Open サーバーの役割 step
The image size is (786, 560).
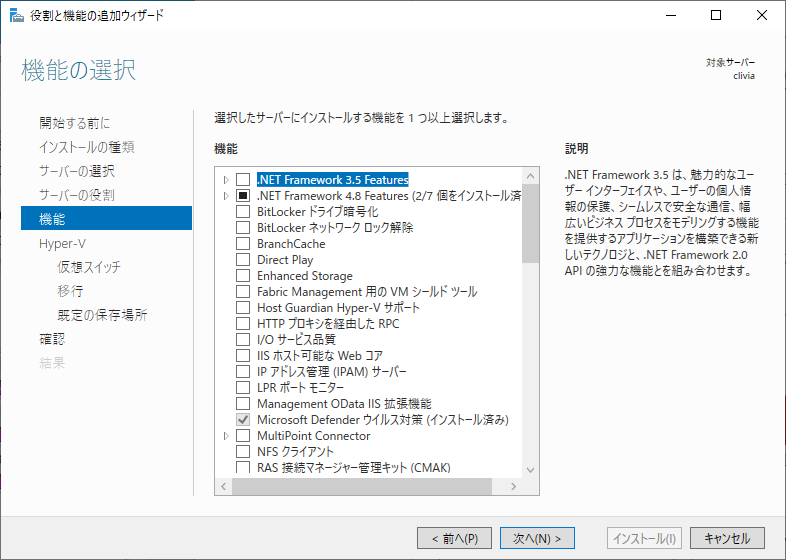pyautogui.click(x=77, y=195)
